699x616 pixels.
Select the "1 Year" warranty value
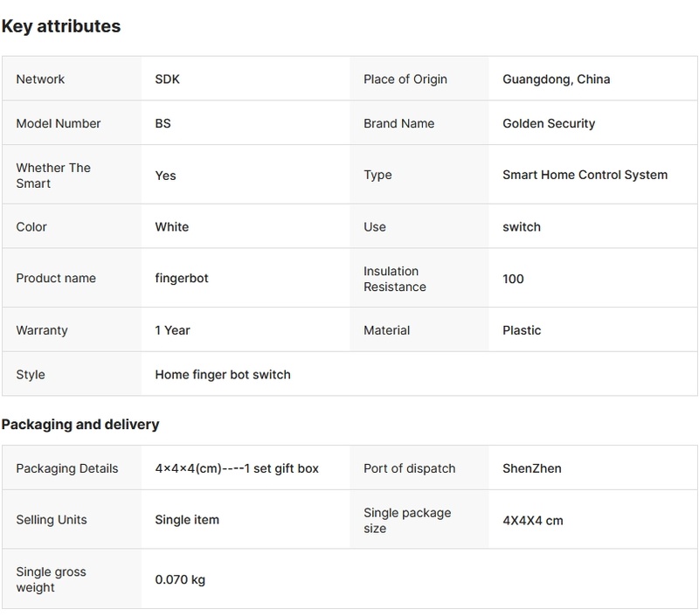pyautogui.click(x=172, y=330)
